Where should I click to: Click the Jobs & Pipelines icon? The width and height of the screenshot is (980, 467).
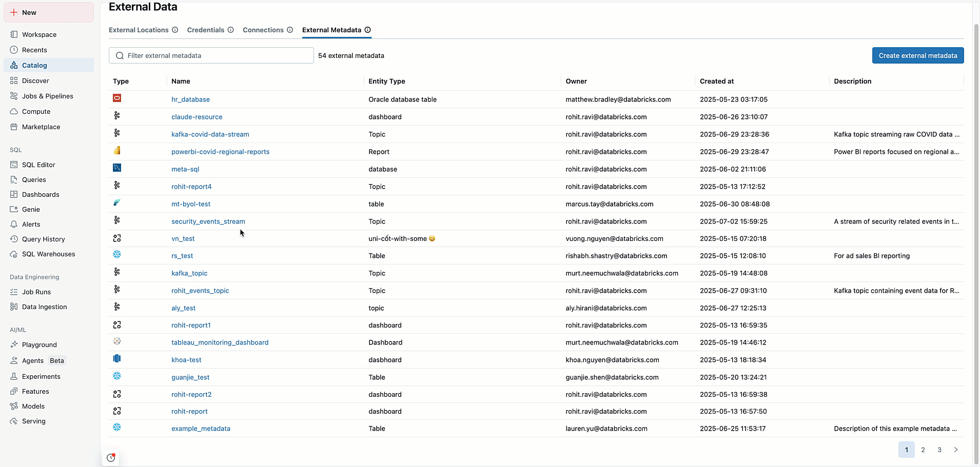click(14, 96)
